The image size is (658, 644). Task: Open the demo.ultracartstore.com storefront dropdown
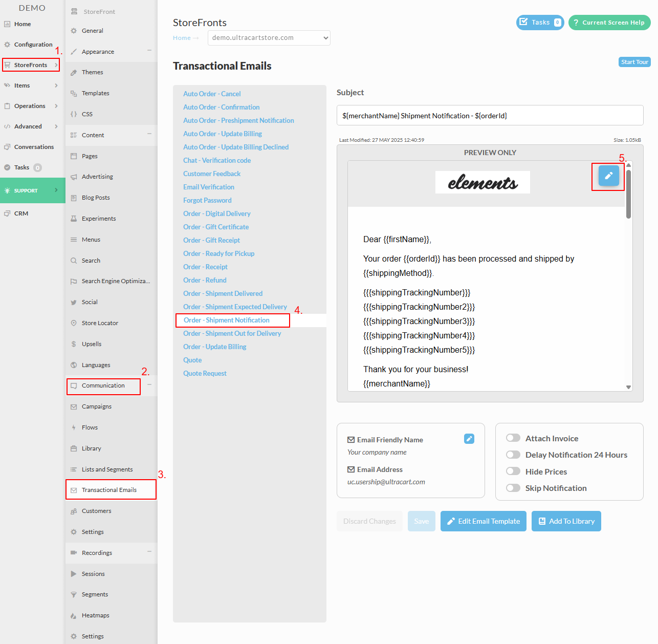point(269,38)
